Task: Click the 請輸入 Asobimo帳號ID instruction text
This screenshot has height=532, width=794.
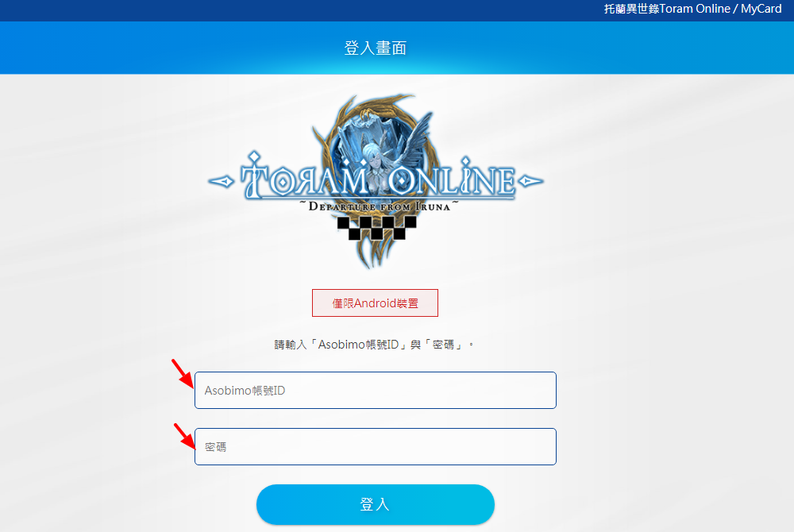Action: [374, 345]
